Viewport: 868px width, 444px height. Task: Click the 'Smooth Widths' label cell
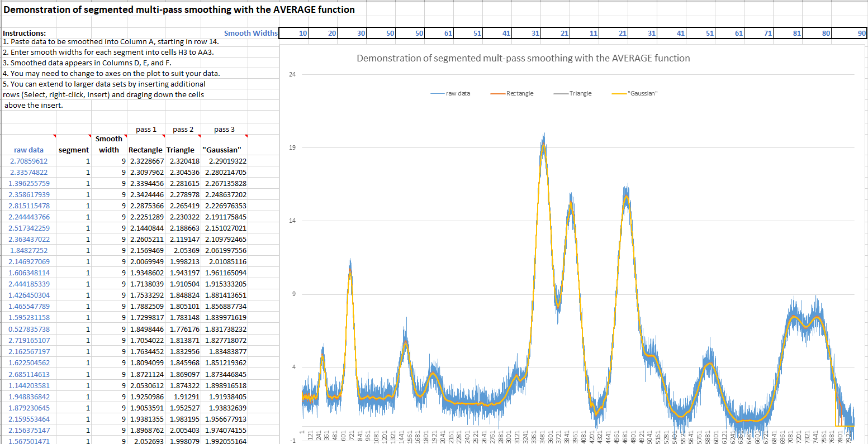click(250, 33)
